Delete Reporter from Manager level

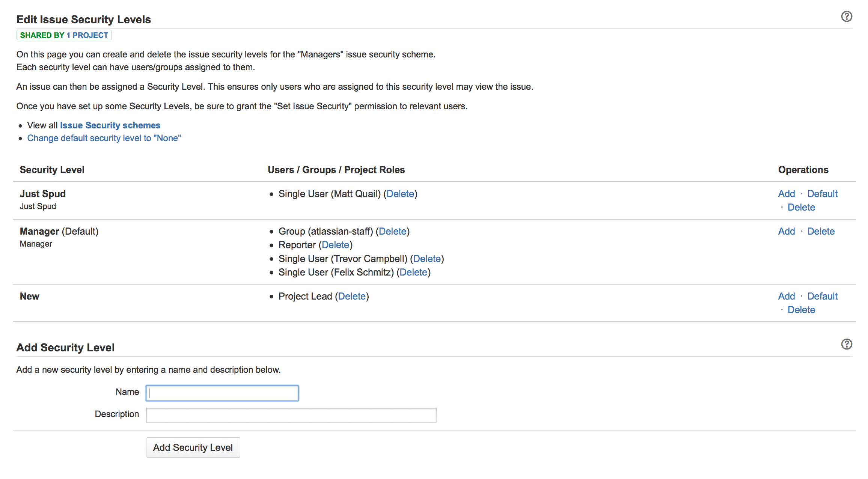pos(335,245)
